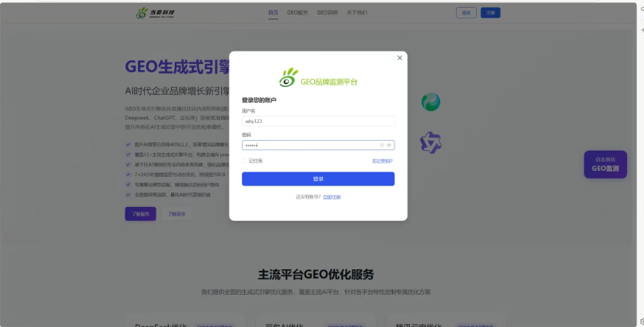Viewport: 644px width, 327px height.
Task: Click the clear icon in password field
Action: (x=381, y=145)
